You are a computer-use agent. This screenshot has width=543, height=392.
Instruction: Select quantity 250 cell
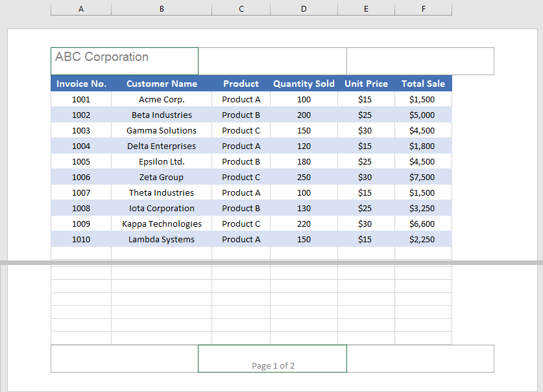(x=304, y=177)
